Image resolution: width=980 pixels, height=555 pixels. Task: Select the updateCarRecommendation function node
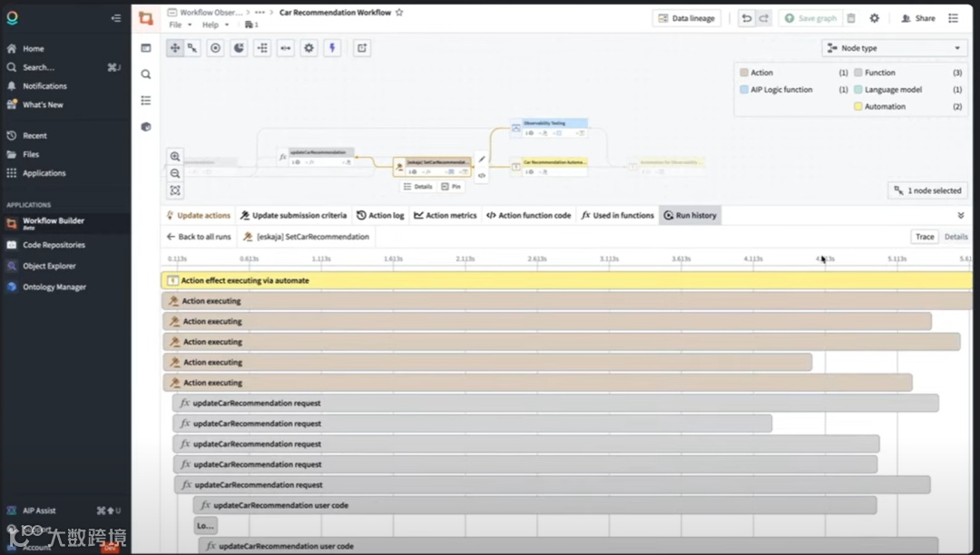point(317,157)
